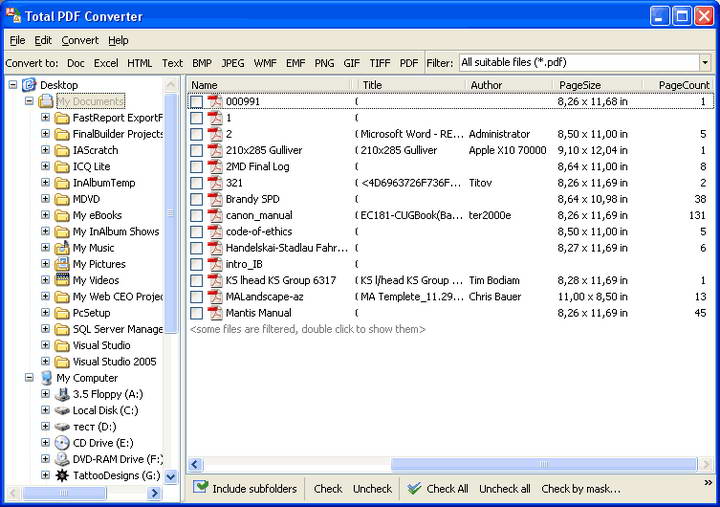Check the box for intro_IB
720x507 pixels.
(197, 264)
